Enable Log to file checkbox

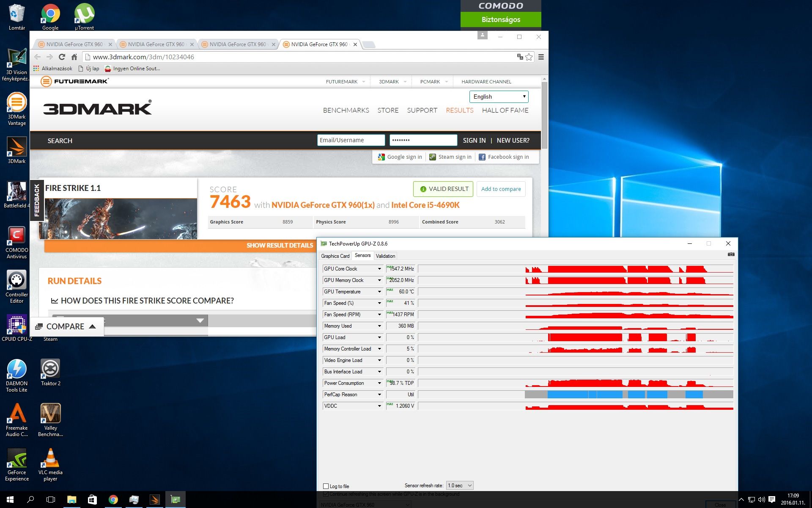(326, 486)
